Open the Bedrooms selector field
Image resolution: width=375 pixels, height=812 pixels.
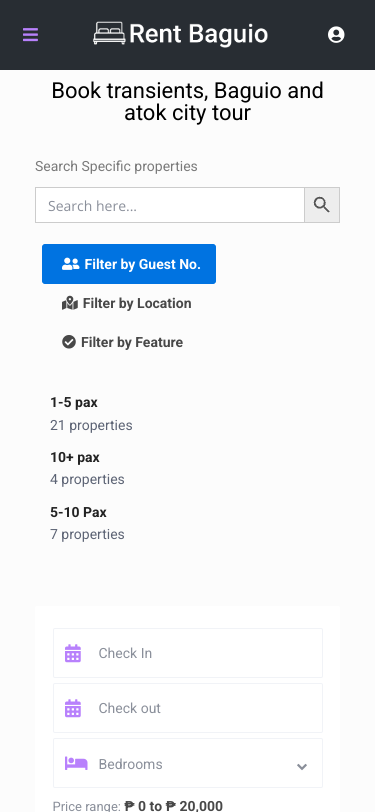tap(188, 763)
